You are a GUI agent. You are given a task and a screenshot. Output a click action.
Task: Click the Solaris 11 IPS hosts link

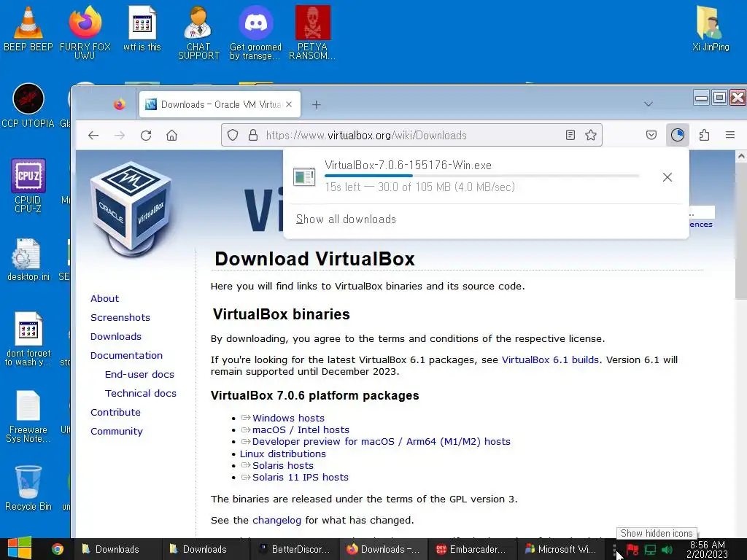[x=300, y=477]
